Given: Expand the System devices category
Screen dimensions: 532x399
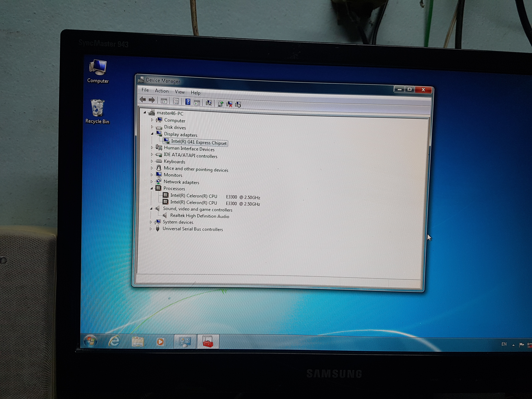Looking at the screenshot, I should pos(151,222).
